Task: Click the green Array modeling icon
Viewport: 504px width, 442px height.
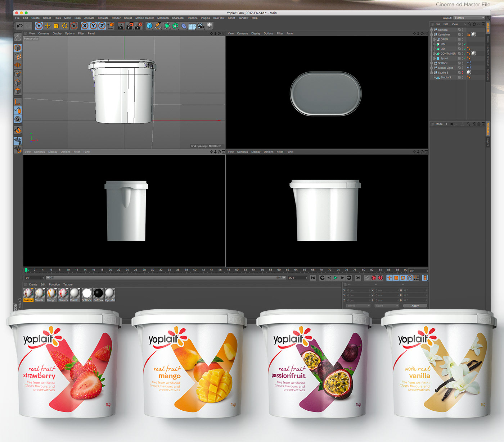Action: point(175,26)
